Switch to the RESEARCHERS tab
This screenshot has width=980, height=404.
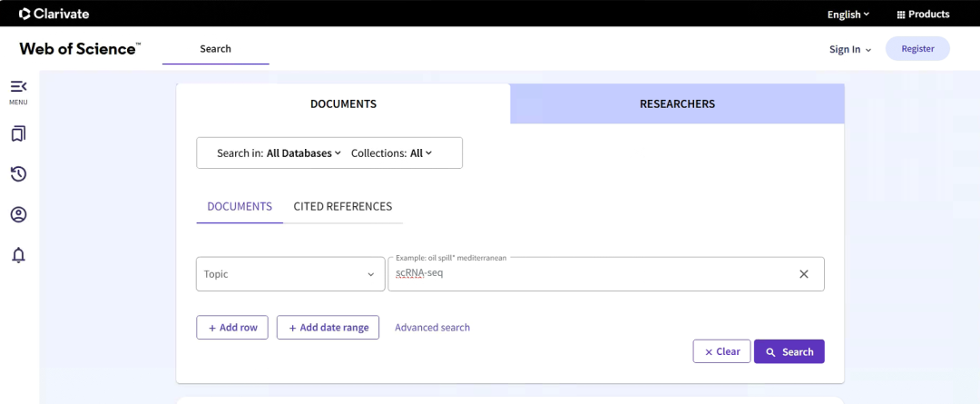tap(678, 103)
